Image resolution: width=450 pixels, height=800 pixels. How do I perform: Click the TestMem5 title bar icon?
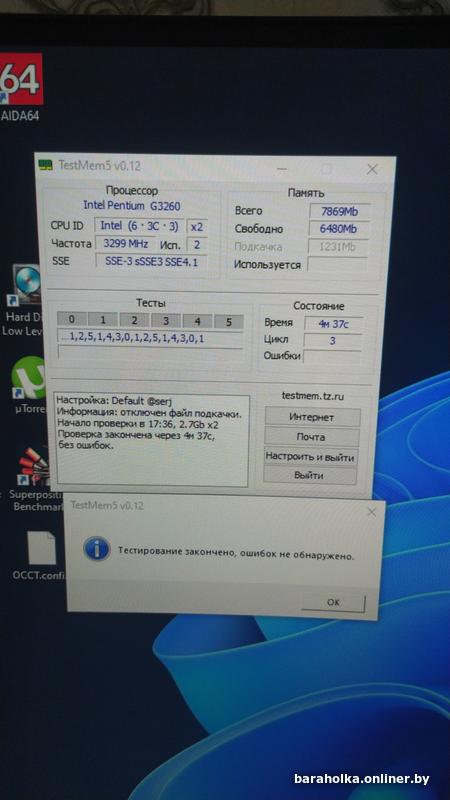45,165
